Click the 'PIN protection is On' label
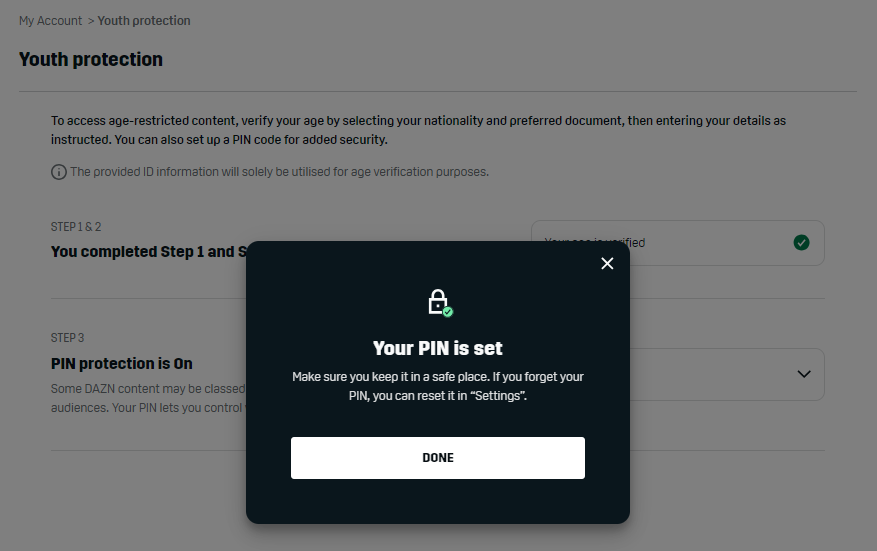This screenshot has width=877, height=551. click(122, 364)
